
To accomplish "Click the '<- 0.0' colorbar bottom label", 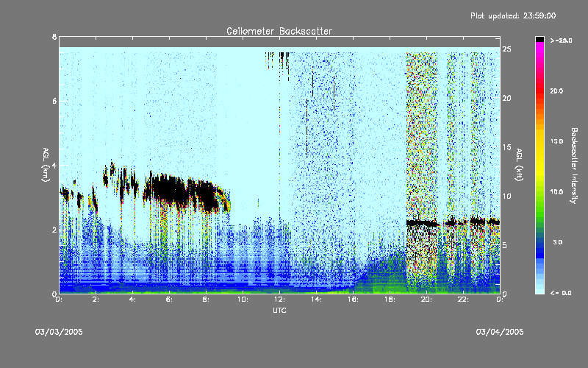I will pyautogui.click(x=561, y=293).
